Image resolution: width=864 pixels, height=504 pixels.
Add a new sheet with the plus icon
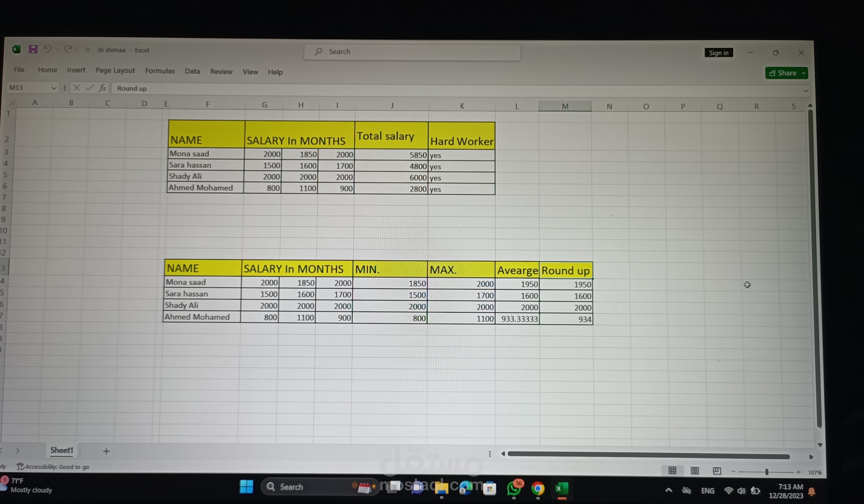point(106,451)
